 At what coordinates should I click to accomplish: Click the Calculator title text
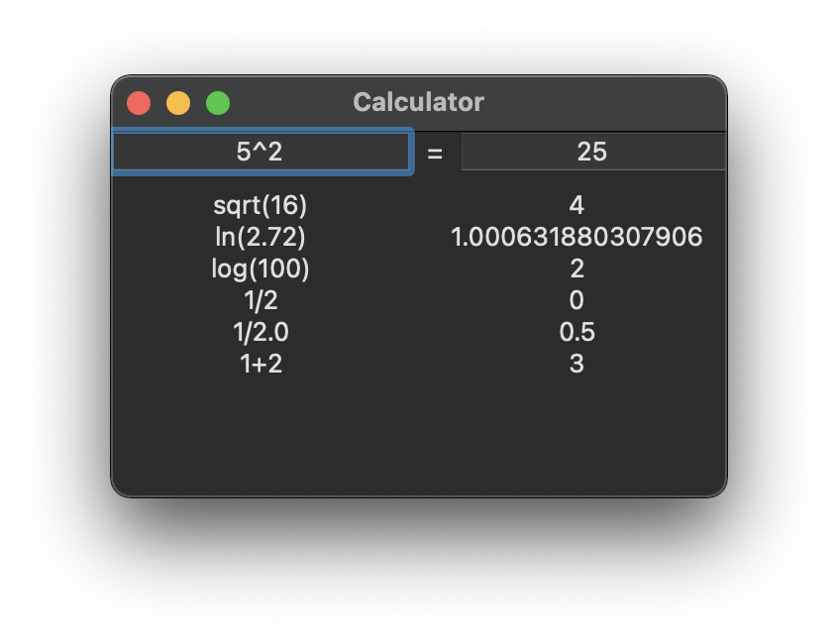click(x=419, y=102)
